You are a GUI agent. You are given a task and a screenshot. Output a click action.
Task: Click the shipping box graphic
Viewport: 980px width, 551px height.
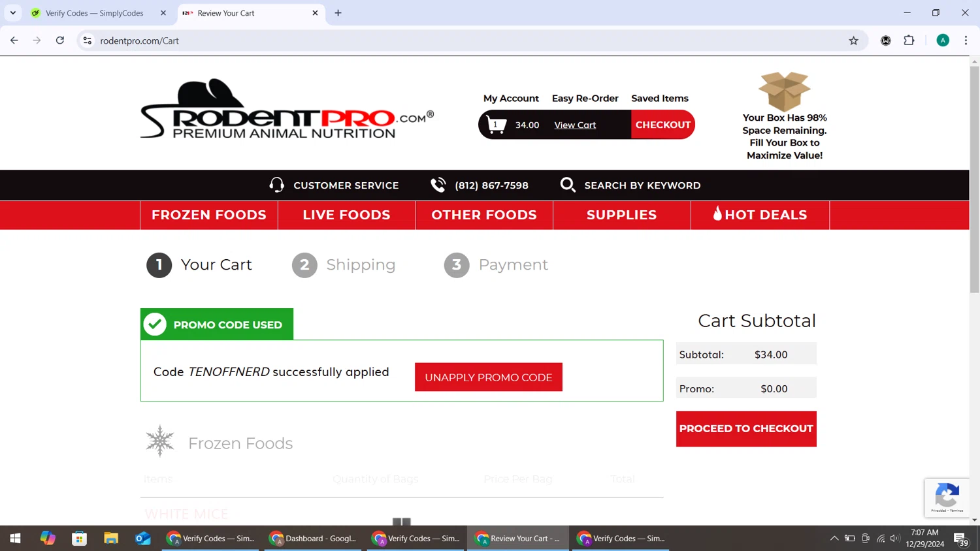[784, 91]
